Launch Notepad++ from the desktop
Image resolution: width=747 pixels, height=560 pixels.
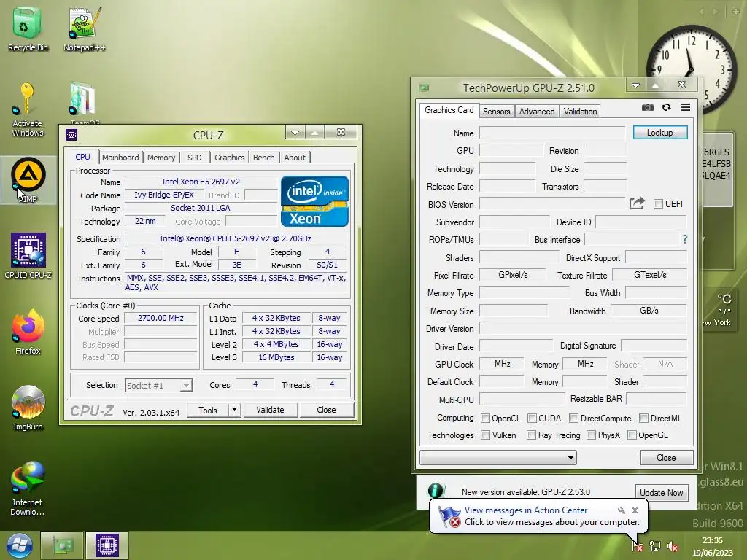[84, 29]
